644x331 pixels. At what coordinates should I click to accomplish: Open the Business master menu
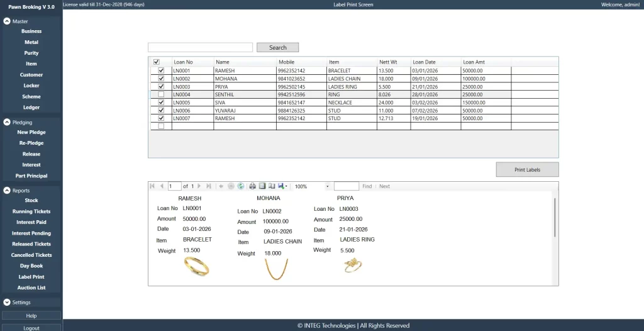tap(31, 31)
